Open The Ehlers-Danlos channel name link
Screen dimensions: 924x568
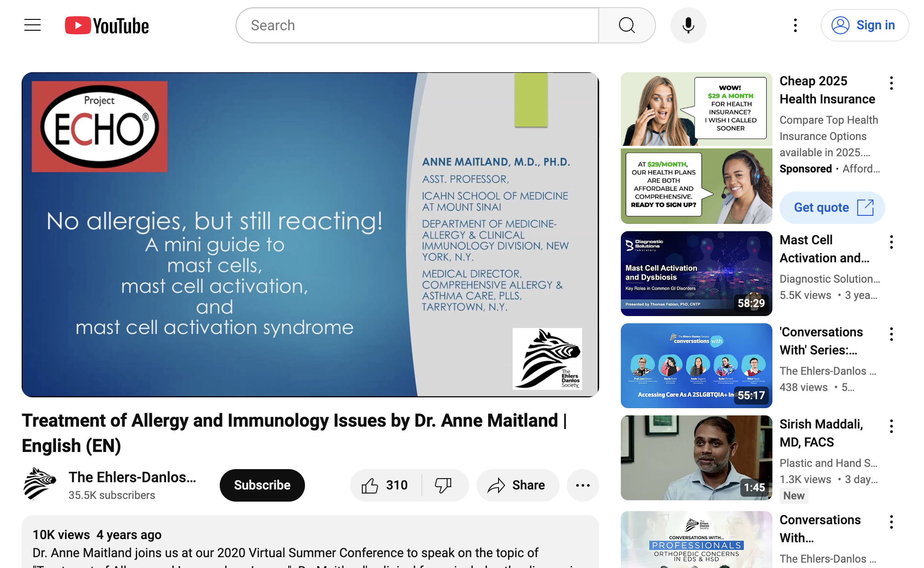tap(132, 477)
